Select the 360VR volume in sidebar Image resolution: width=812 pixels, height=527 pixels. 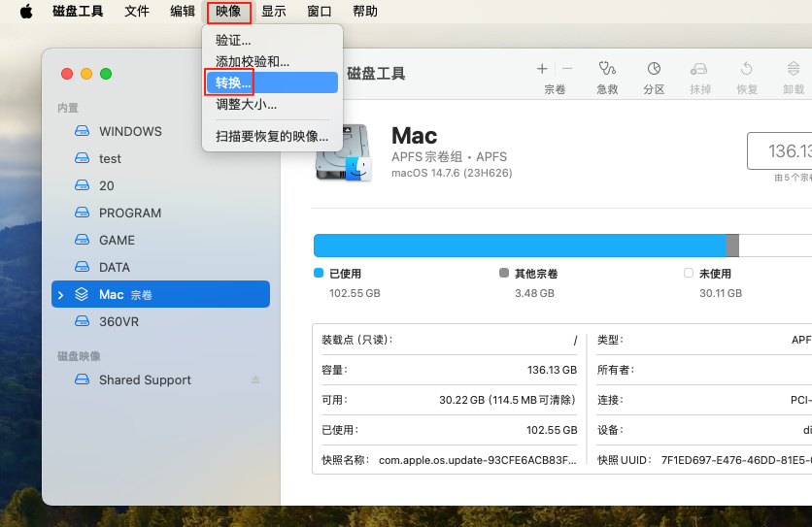[118, 321]
